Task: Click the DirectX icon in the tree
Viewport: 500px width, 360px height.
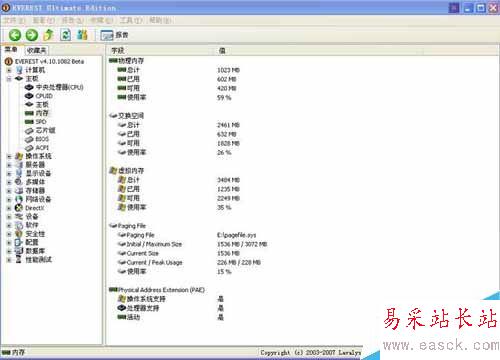Action: (19, 208)
